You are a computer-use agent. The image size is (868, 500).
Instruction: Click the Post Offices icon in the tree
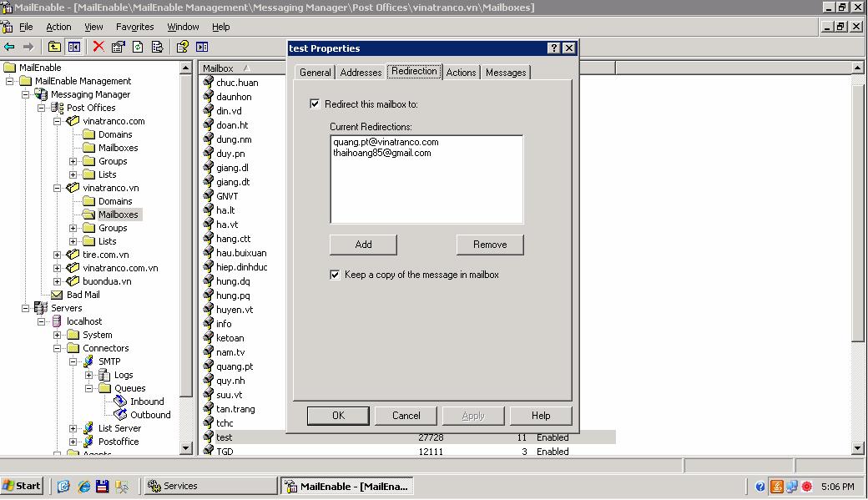coord(57,108)
